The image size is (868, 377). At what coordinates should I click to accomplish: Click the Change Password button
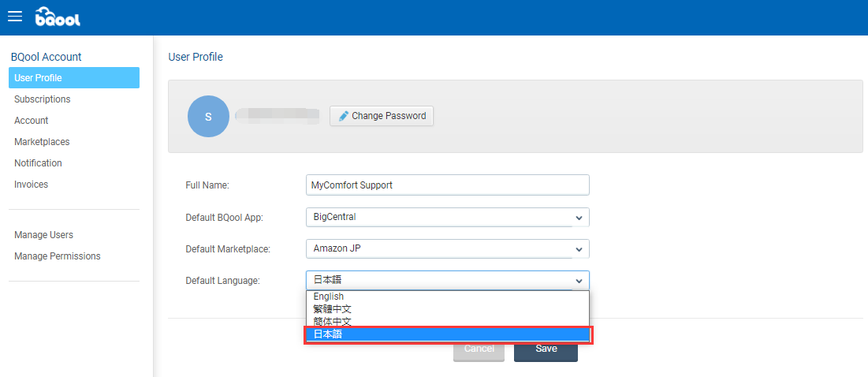click(x=382, y=116)
